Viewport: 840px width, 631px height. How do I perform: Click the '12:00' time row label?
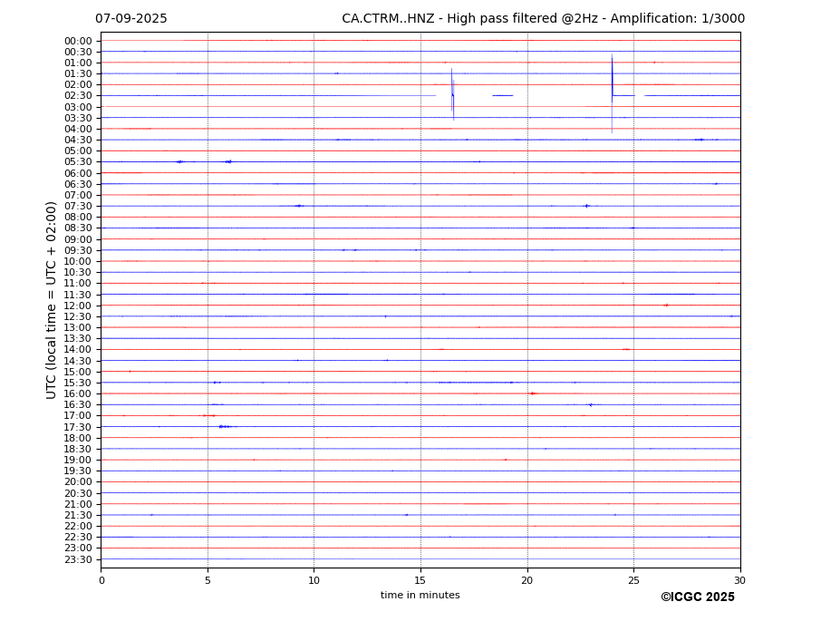(x=78, y=306)
